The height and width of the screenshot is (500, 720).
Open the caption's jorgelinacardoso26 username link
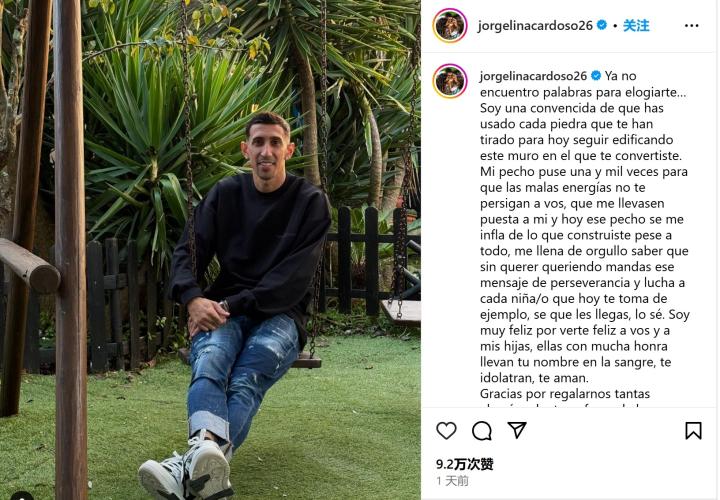[533, 76]
